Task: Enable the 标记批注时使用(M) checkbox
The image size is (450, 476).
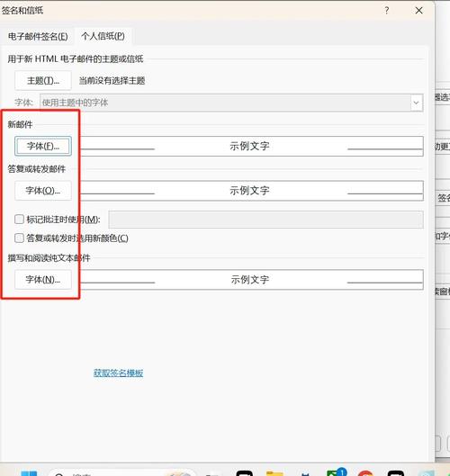Action: point(19,220)
